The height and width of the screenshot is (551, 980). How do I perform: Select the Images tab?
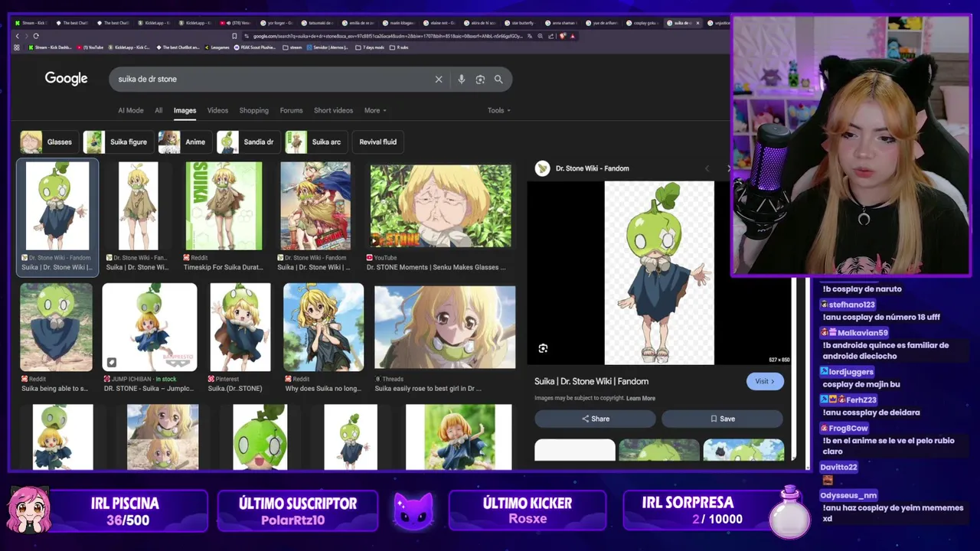[185, 110]
